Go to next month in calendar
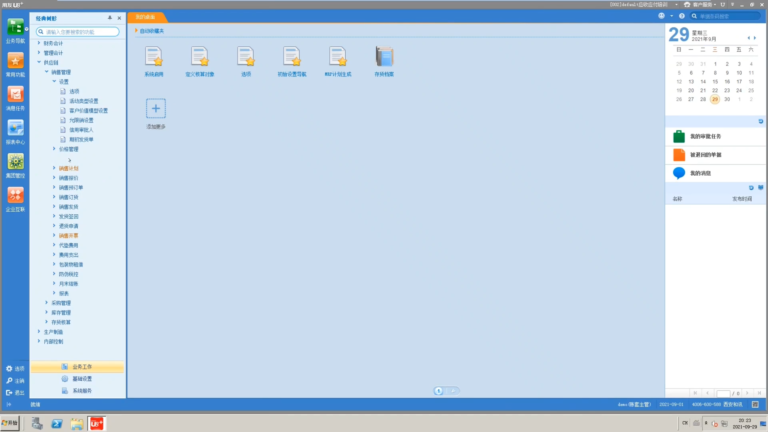The image size is (768, 432). (755, 38)
